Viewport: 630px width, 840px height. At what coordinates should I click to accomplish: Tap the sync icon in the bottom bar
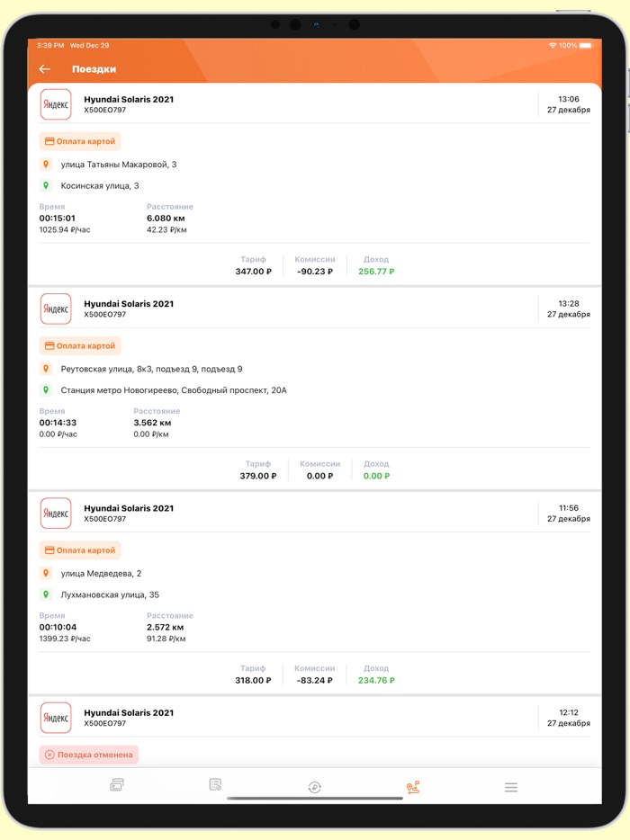pyautogui.click(x=314, y=784)
